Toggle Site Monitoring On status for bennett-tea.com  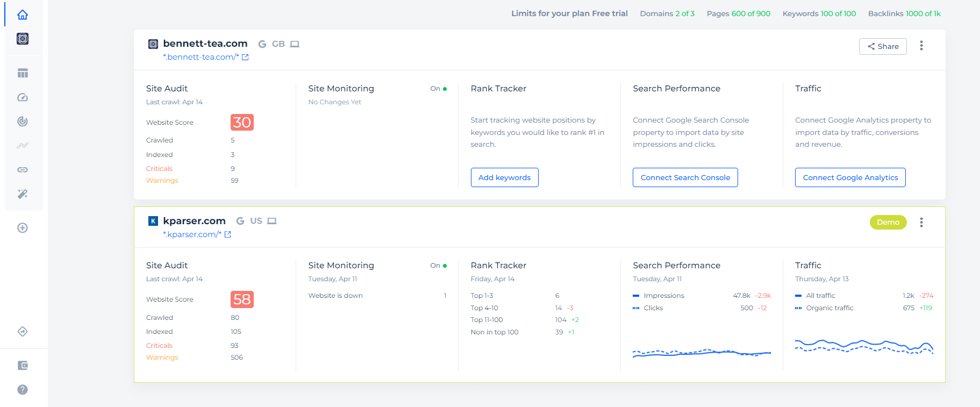click(x=439, y=89)
